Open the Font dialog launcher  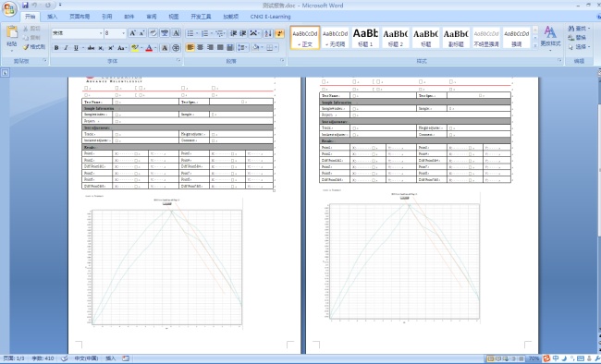point(178,61)
